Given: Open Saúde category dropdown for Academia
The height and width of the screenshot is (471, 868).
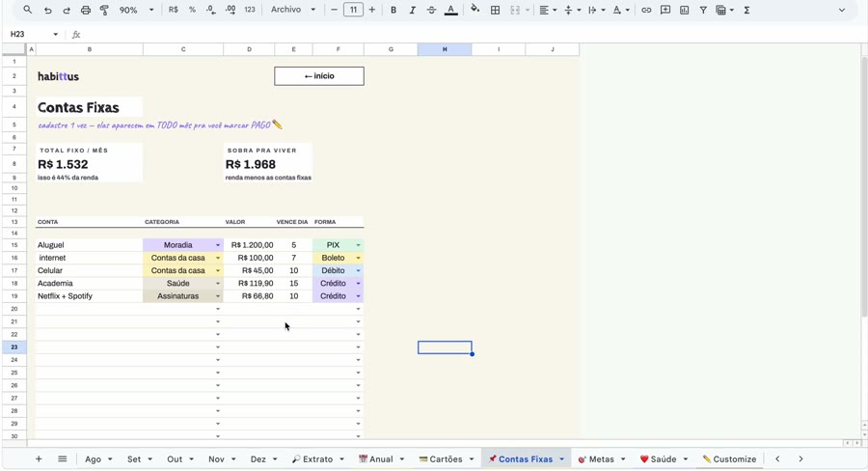Looking at the screenshot, I should 218,283.
